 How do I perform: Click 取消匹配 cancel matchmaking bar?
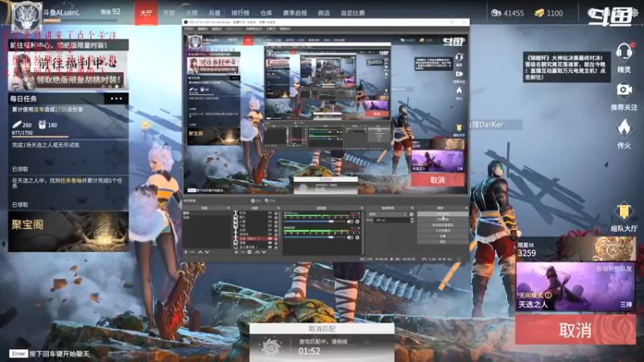coord(322,329)
